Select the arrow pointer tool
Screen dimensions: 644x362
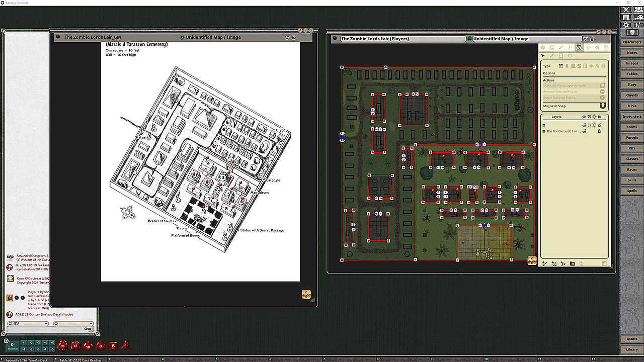(543, 56)
